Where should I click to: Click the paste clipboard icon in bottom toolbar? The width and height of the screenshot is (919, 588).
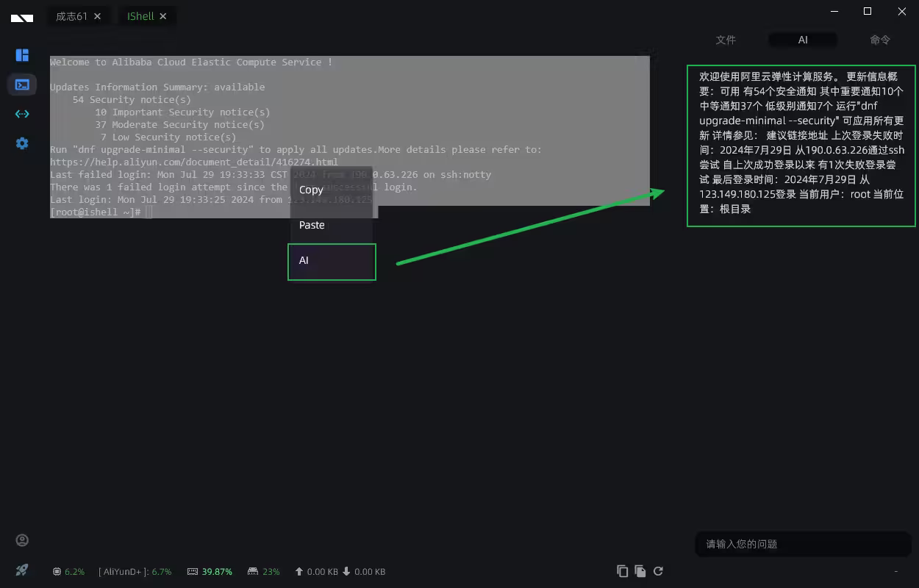click(640, 571)
